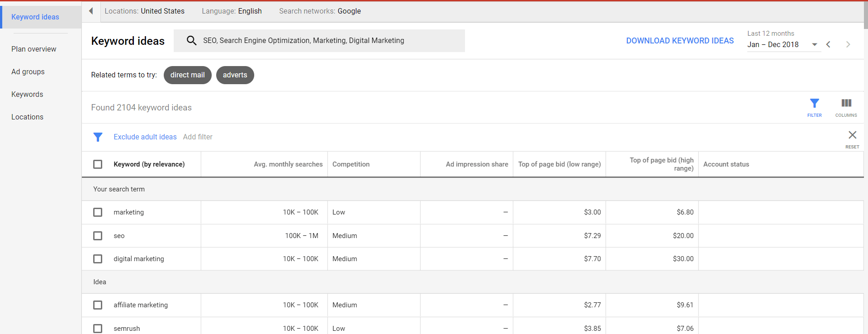Open the Columns chooser icon
868x334 pixels.
point(846,107)
